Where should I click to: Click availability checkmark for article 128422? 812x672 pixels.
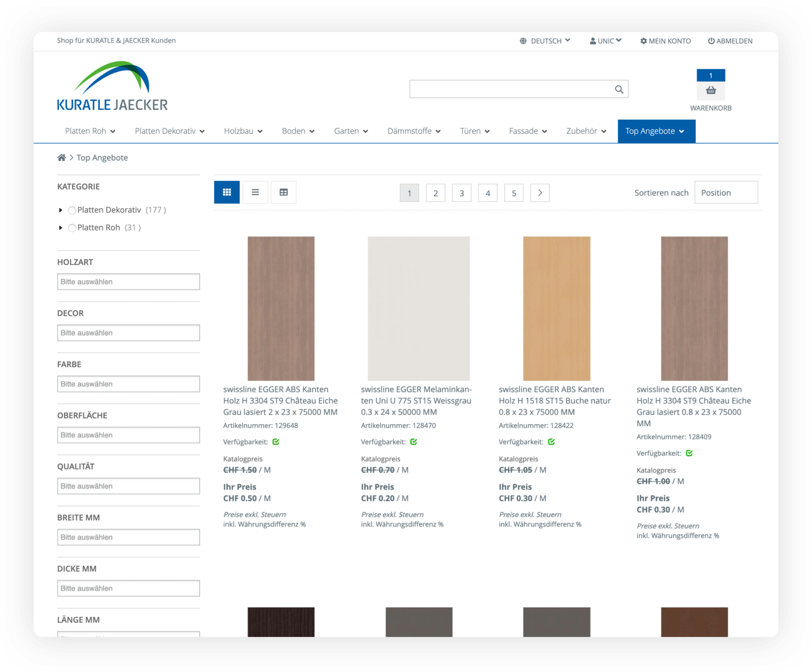(551, 442)
